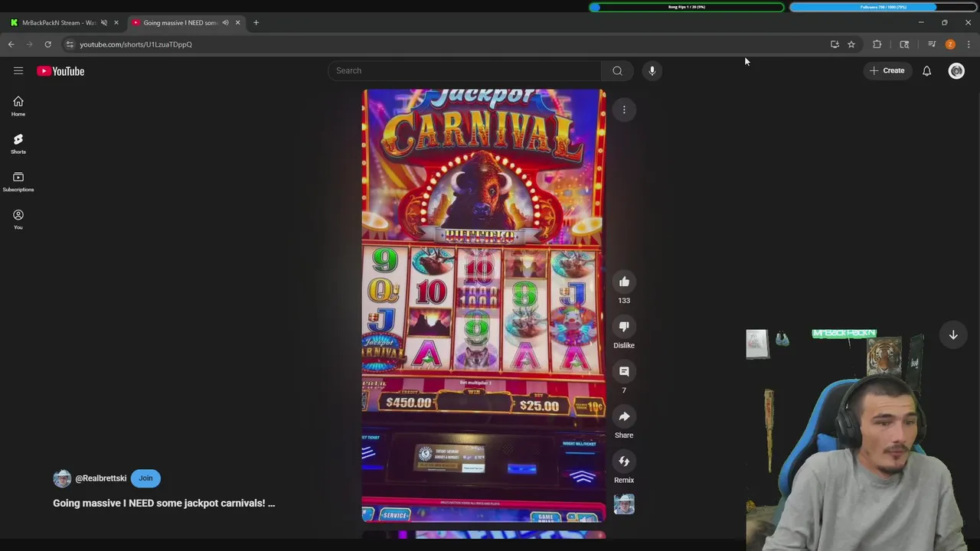Open the @Realbrettski channel link
Screen dimensions: 980x551
pyautogui.click(x=101, y=478)
